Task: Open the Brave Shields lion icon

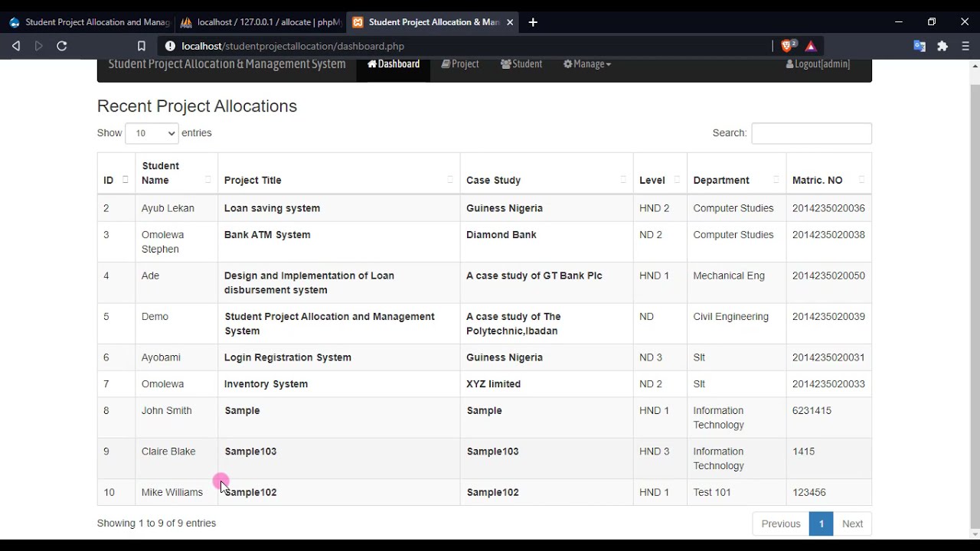Action: pos(788,46)
